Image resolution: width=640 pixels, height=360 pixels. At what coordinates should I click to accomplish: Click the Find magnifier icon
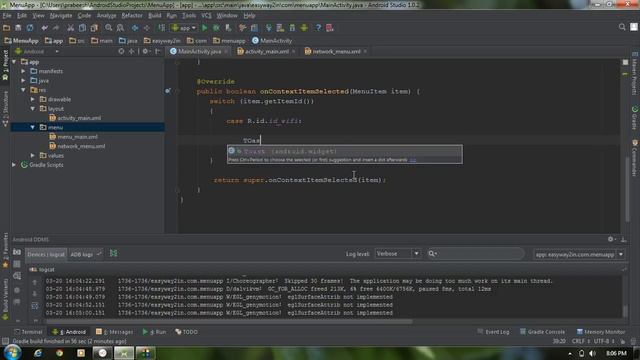point(109,28)
